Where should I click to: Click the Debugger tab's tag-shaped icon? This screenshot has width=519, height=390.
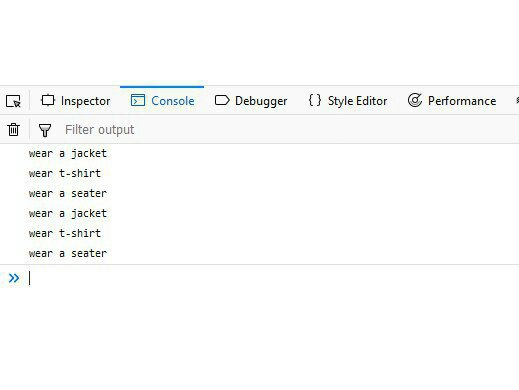pos(222,100)
